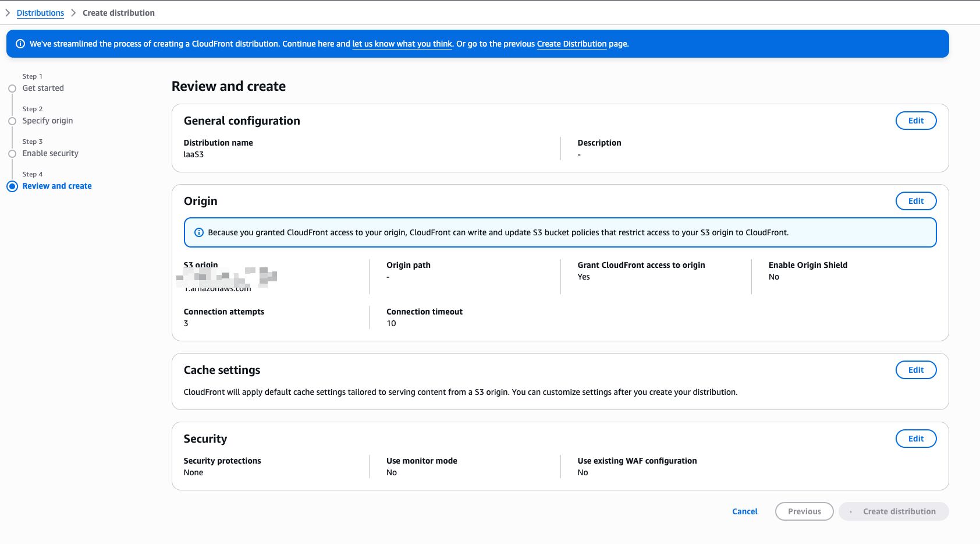The width and height of the screenshot is (980, 544).
Task: Edit the Origin section
Action: click(915, 201)
